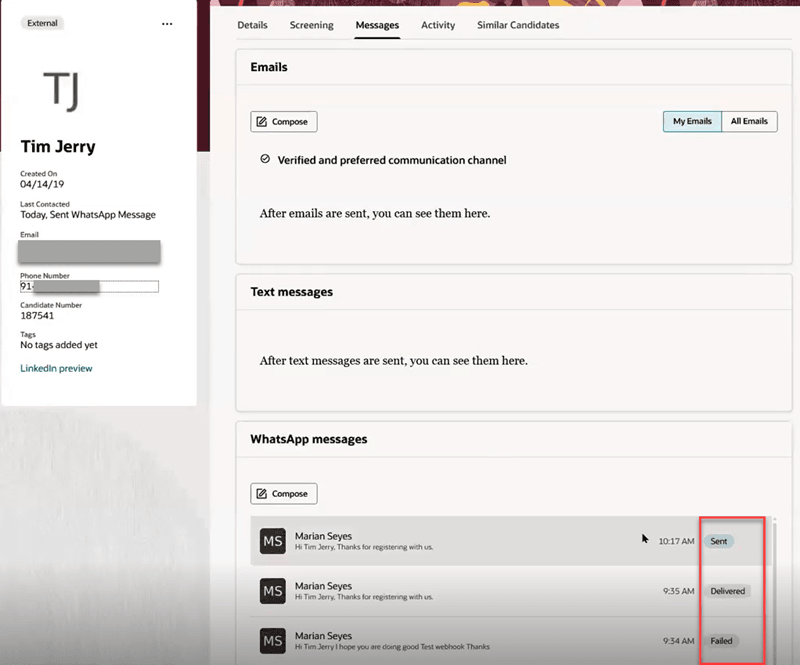Click the Emails section heading
The image size is (800, 665).
pos(269,67)
